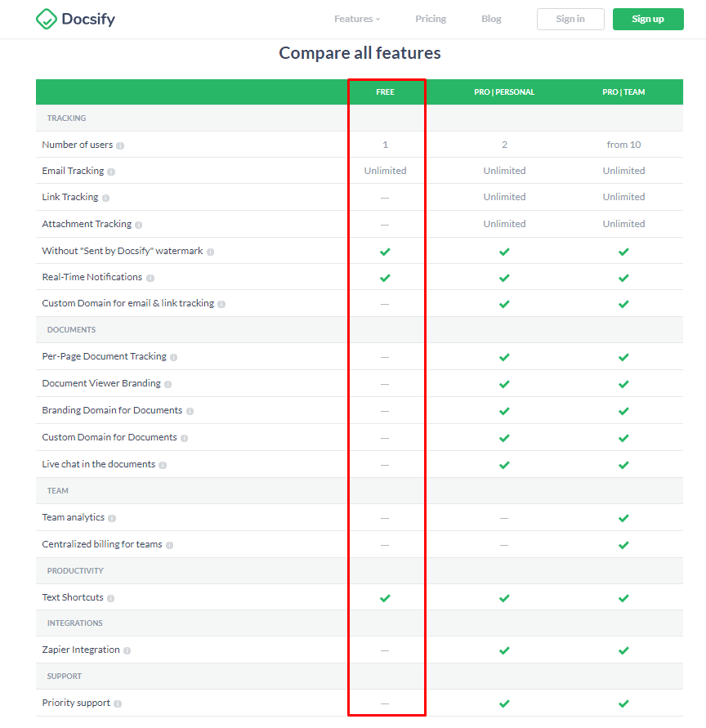Click info icon beside Zapier Integration
Screen dimensions: 706x728
tap(127, 651)
